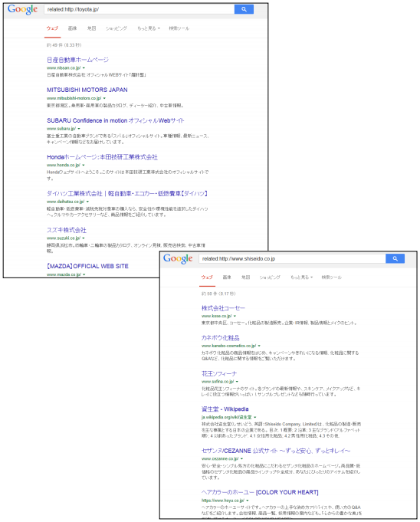
Task: Open the カネボウ化粧品 result link
Action: coord(220,338)
